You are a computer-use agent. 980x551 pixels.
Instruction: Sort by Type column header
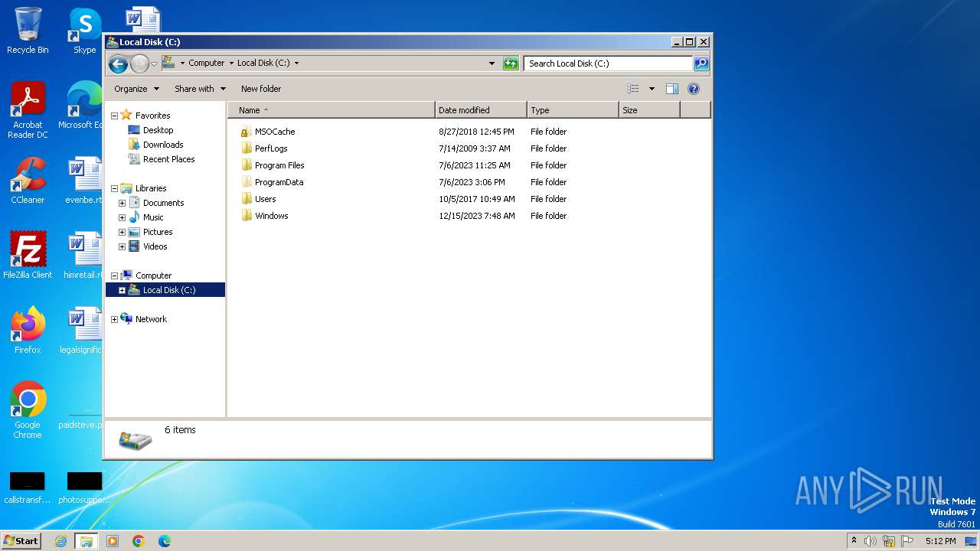573,110
